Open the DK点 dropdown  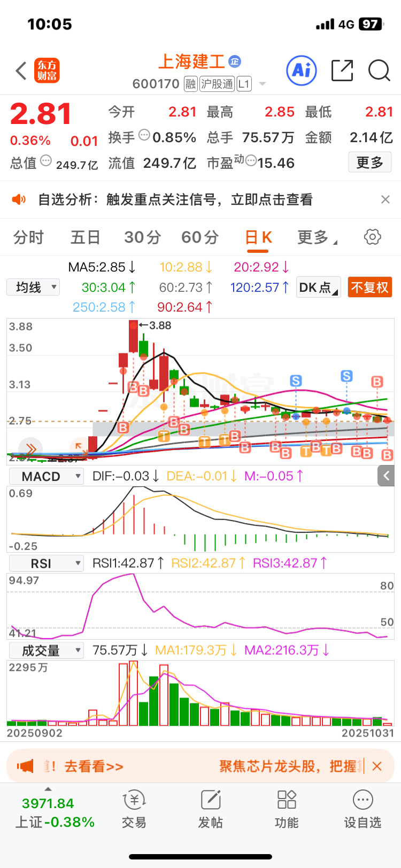[319, 288]
